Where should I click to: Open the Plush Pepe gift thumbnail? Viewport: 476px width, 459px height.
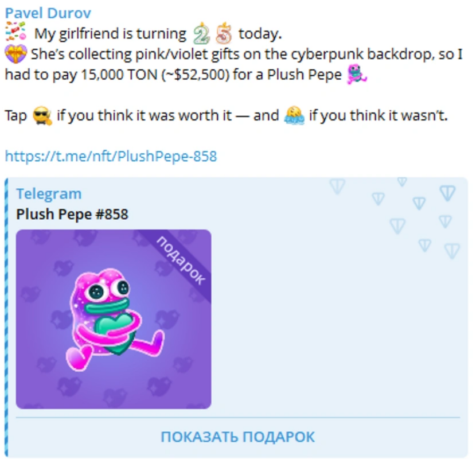(x=114, y=319)
